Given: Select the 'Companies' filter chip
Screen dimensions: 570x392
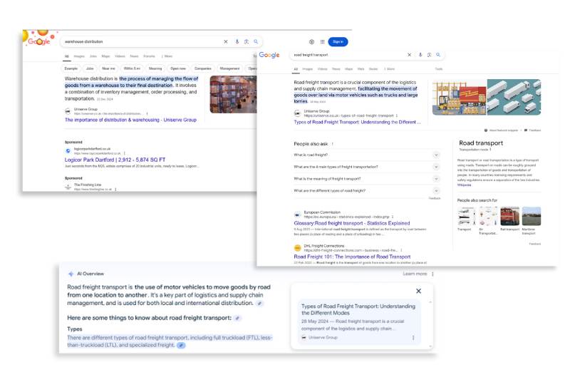Looking at the screenshot, I should (203, 68).
